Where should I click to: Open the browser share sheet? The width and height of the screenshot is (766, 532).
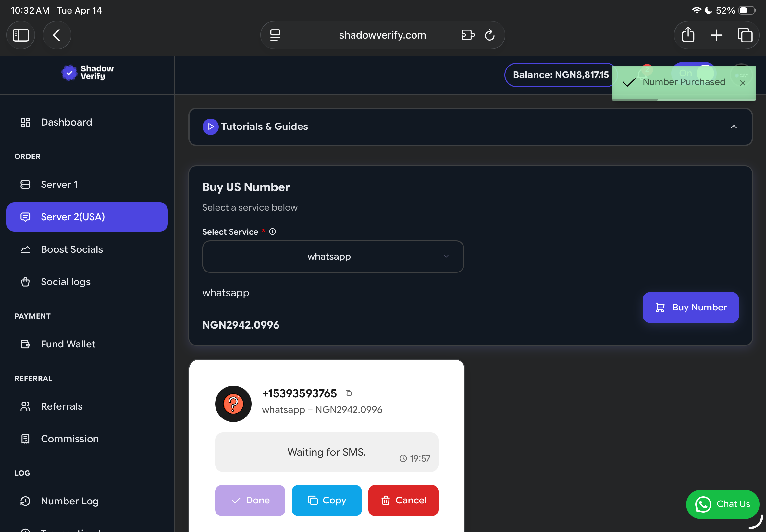[688, 35]
